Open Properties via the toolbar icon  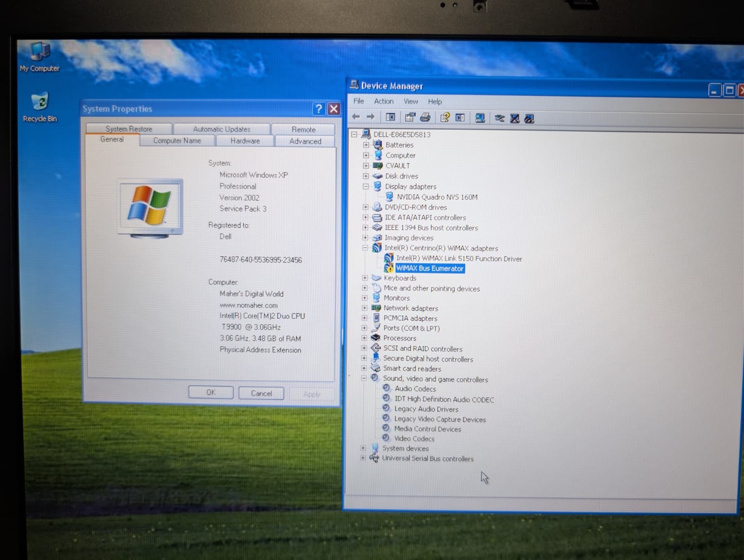[410, 118]
